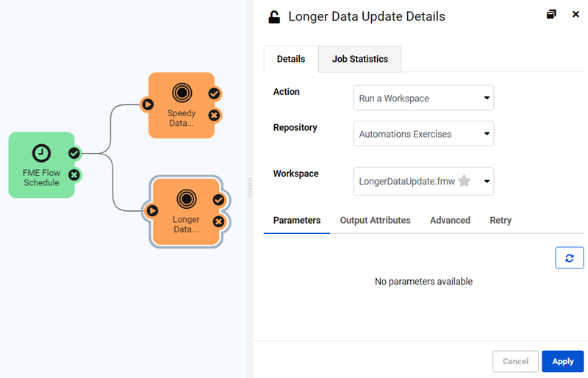Click FME Flow Schedule success checkmark port
The width and height of the screenshot is (588, 378).
tap(74, 153)
